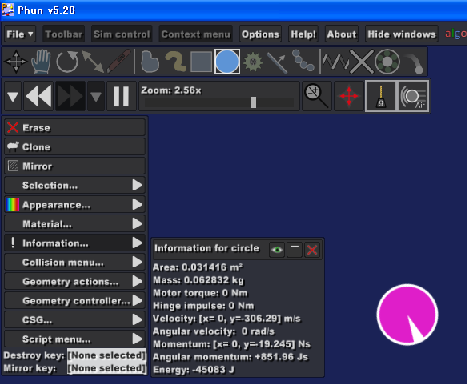The height and width of the screenshot is (384, 467).
Task: Click the red pan arrows icon
Action: (x=349, y=96)
